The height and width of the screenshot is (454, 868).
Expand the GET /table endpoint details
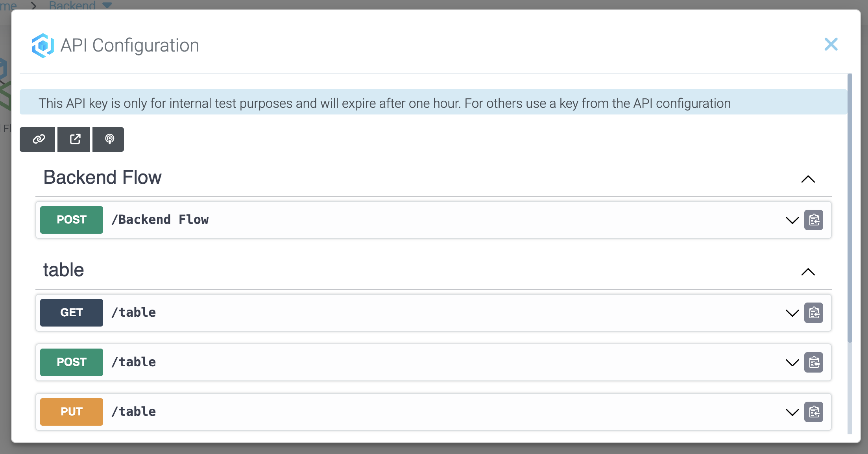point(792,313)
